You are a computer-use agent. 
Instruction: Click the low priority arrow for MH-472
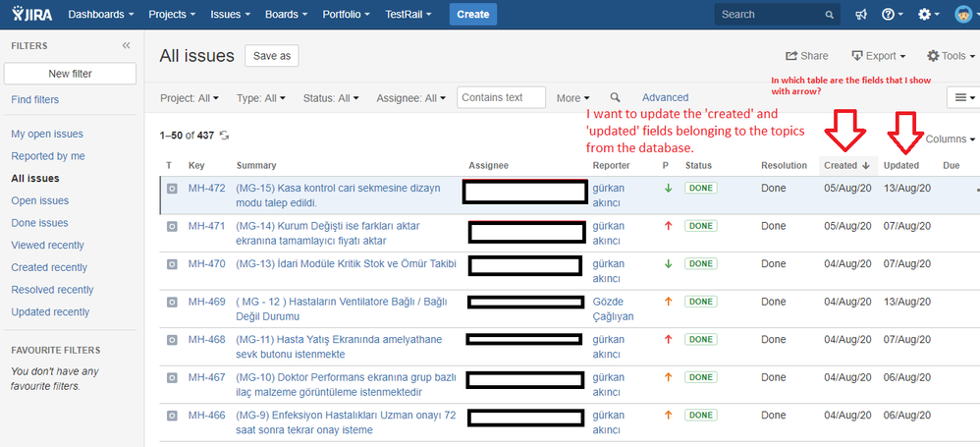click(x=668, y=189)
